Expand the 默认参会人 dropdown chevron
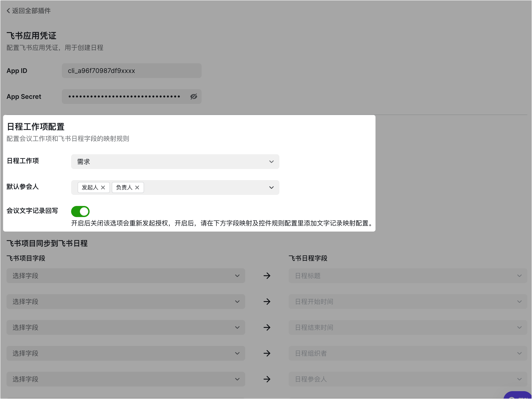Image resolution: width=532 pixels, height=399 pixels. pos(271,187)
